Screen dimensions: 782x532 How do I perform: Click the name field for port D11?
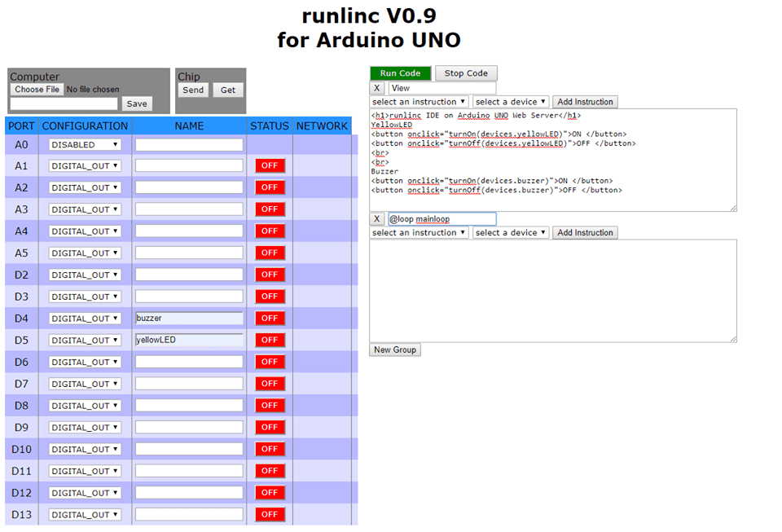click(189, 471)
